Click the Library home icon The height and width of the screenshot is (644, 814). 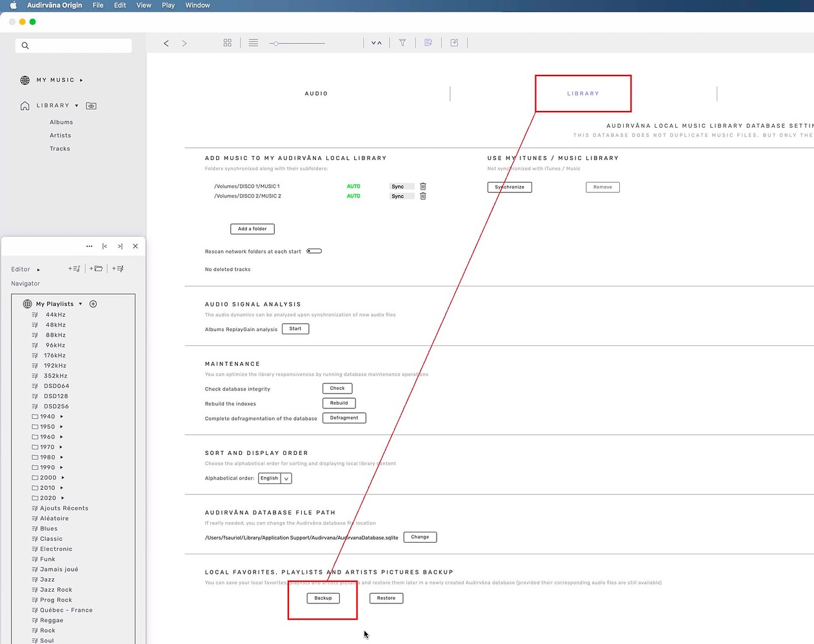(x=25, y=106)
